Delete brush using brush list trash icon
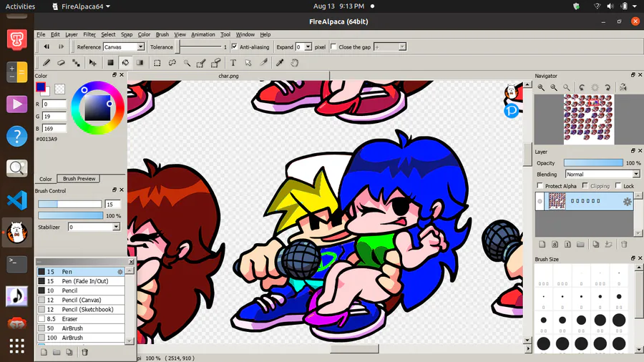Screen dimensions: 644x362 tap(84, 352)
